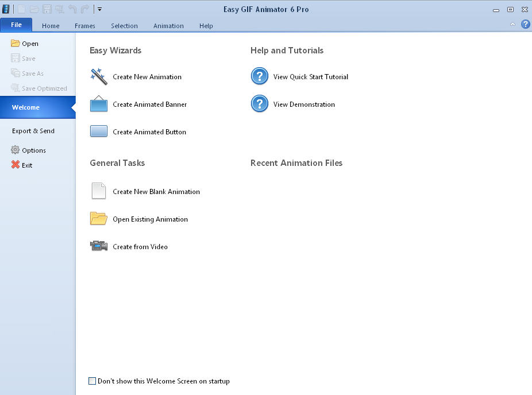Select the Welcome section in the sidebar

38,107
